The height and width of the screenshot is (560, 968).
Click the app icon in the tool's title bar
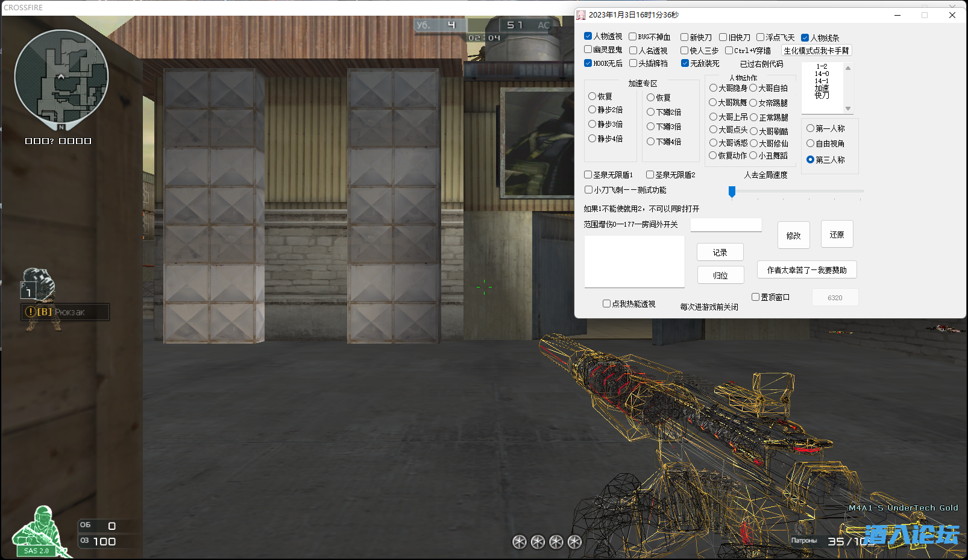pyautogui.click(x=581, y=15)
